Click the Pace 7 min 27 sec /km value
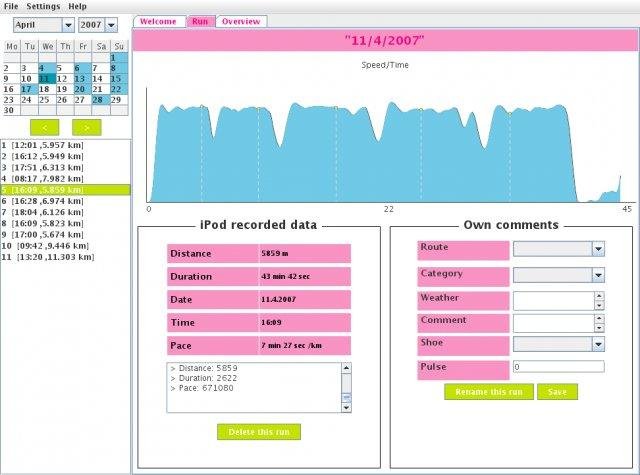 (304, 345)
